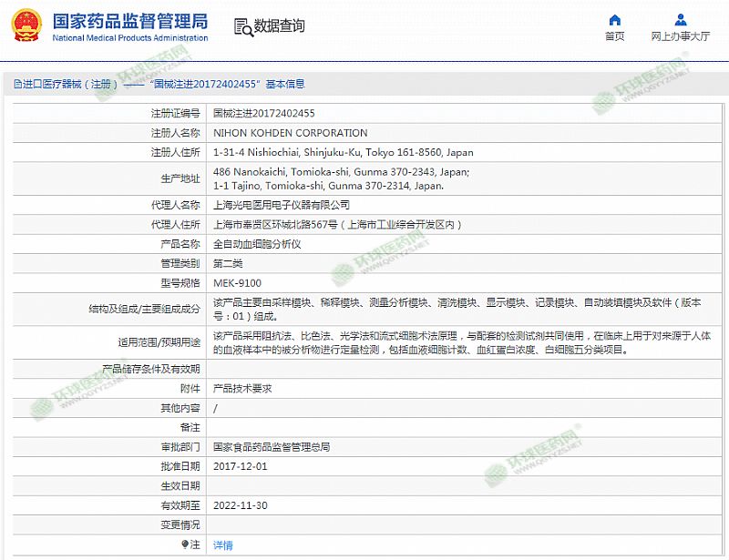This screenshot has width=729, height=560.
Task: Click the expiry date 2022-11-30
Action: pyautogui.click(x=240, y=505)
